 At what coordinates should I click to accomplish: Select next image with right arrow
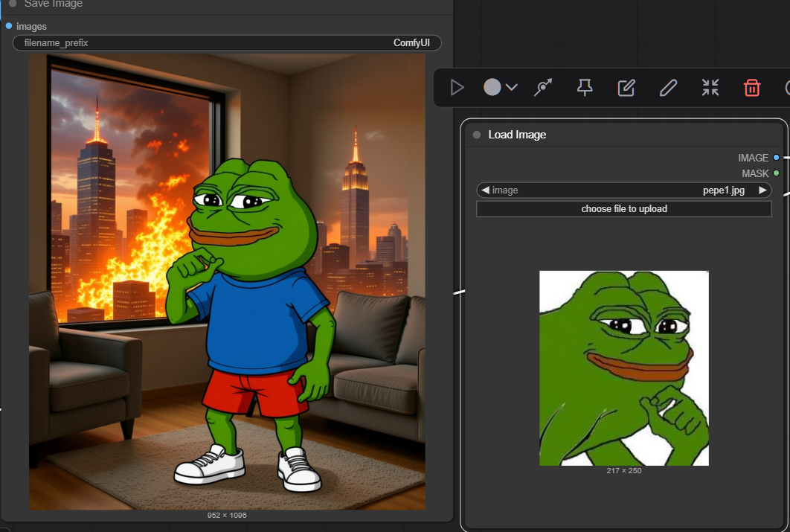pyautogui.click(x=762, y=190)
